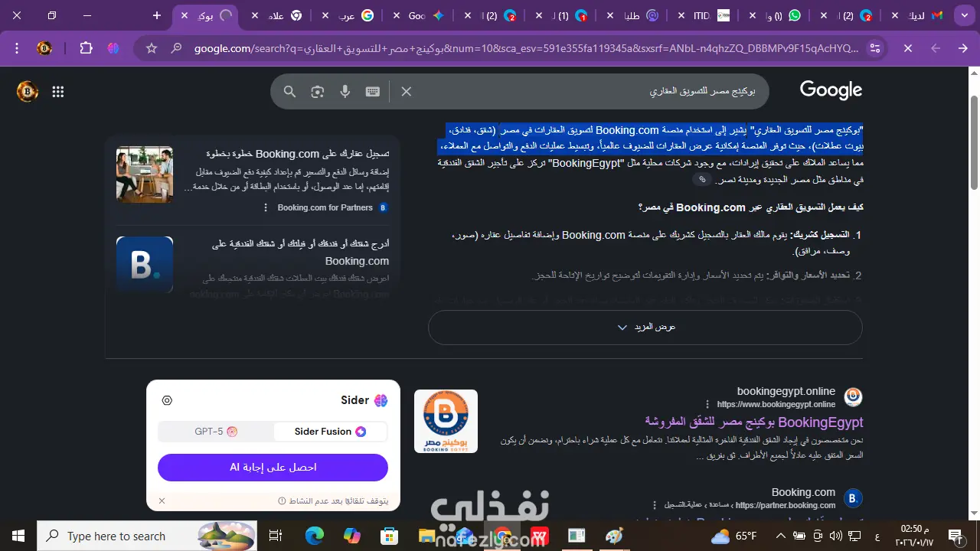Expand AI overview with عرض المزيد
Image resolution: width=980 pixels, height=551 pixels.
[x=645, y=327]
